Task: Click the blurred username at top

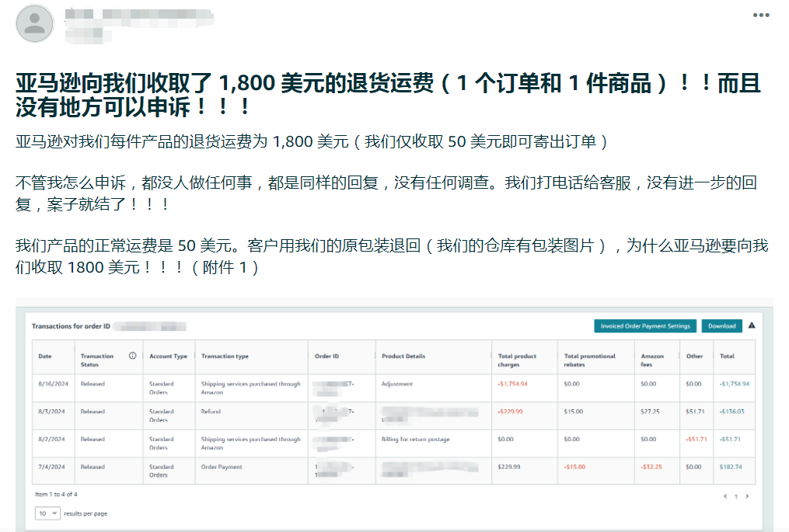Action: (x=139, y=16)
